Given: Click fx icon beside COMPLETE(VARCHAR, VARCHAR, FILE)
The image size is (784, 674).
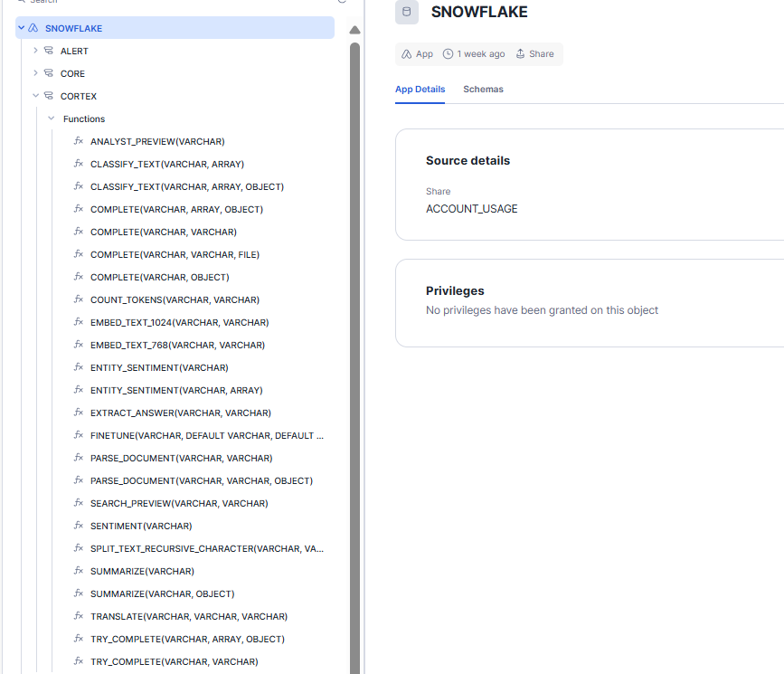Looking at the screenshot, I should point(79,254).
